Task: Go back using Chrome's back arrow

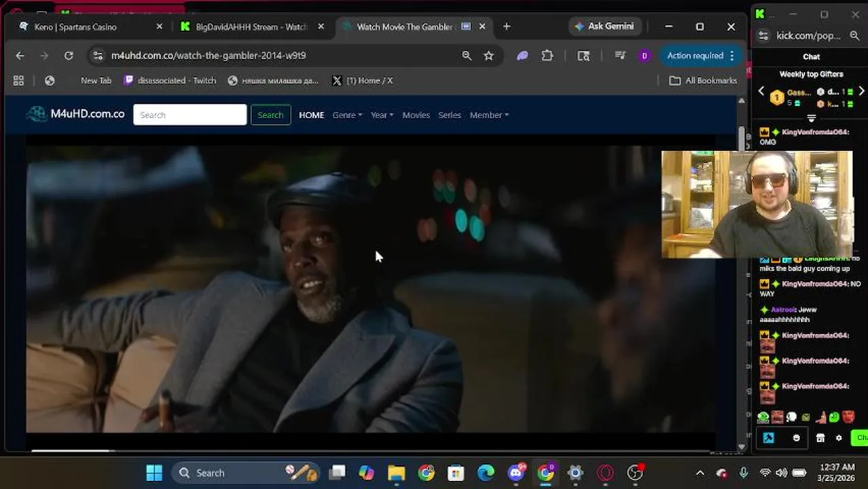Action: pos(20,56)
